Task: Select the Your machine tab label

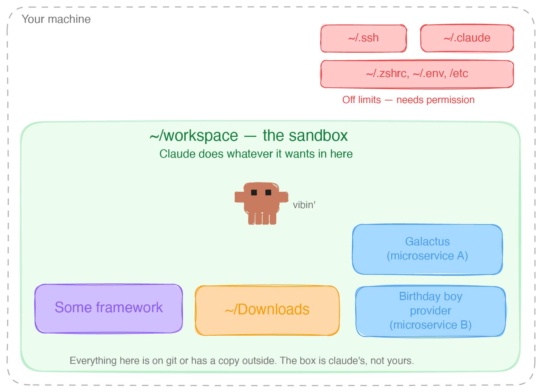Action: pos(57,19)
